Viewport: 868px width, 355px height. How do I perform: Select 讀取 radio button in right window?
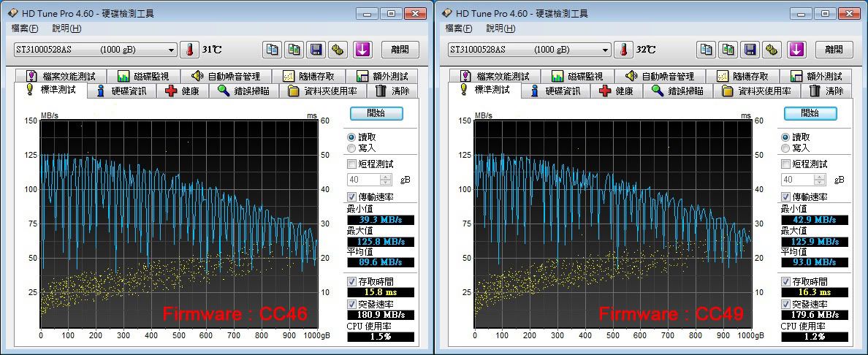[785, 137]
